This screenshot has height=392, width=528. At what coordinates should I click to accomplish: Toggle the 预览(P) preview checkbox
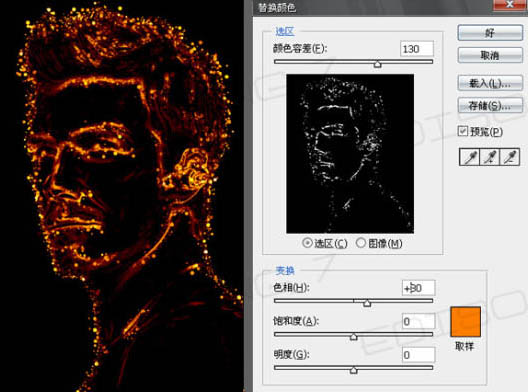463,131
